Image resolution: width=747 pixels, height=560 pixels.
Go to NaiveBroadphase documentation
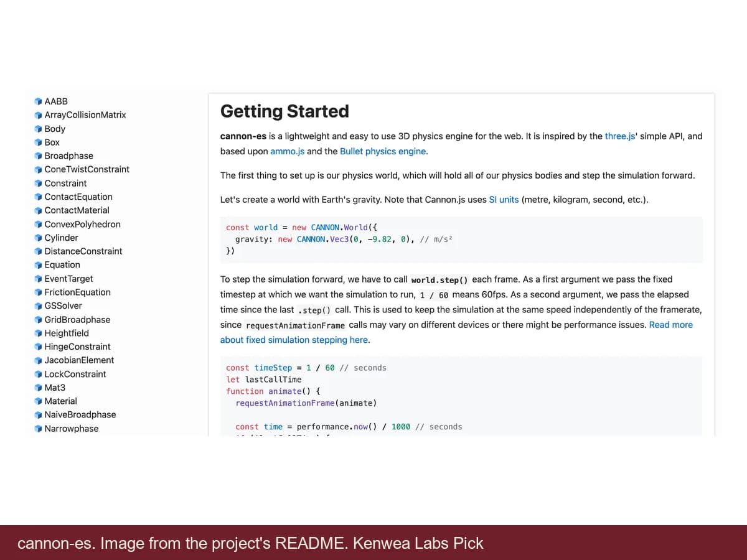click(80, 415)
